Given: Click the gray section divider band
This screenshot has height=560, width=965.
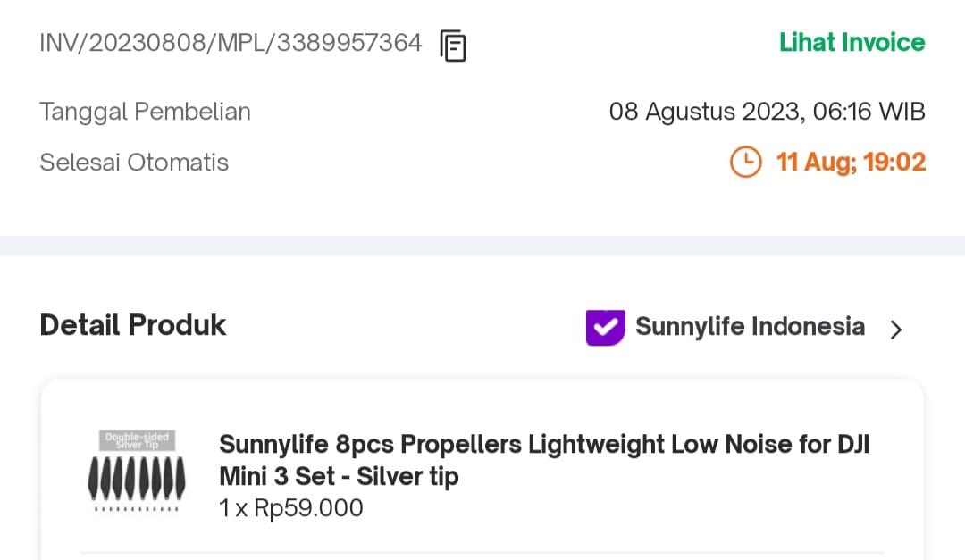Looking at the screenshot, I should [x=482, y=246].
